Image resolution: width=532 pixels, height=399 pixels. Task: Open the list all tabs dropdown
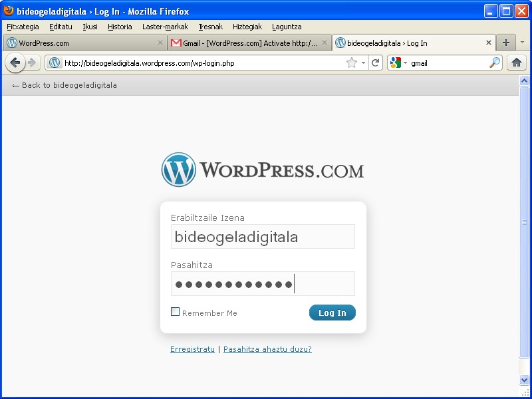coord(523,43)
